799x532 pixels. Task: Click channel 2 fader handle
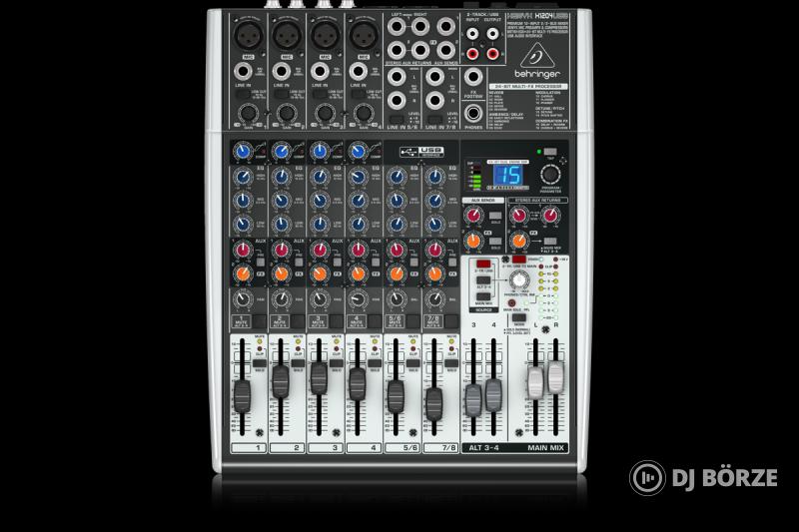click(281, 381)
